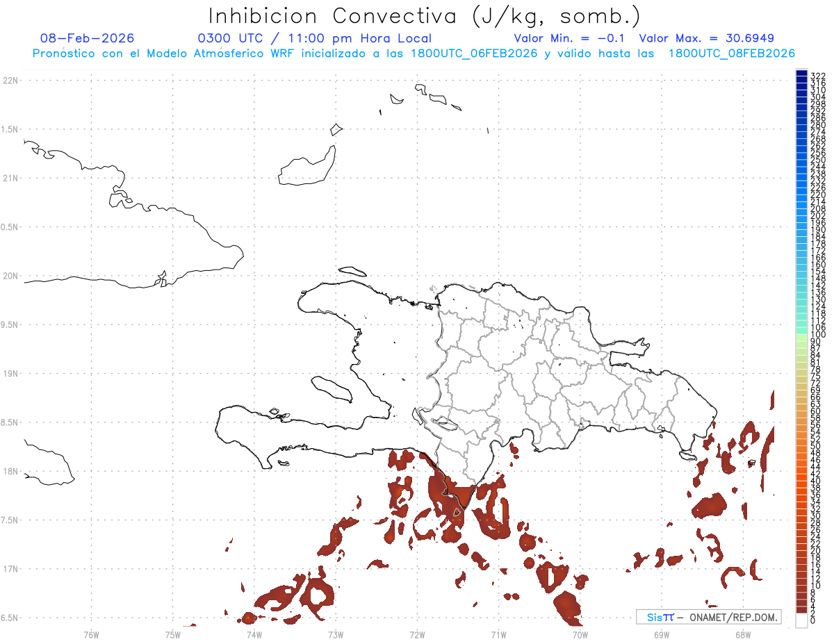This screenshot has height=644, width=834.
Task: Click the '22N' latitude label
Action: (x=10, y=81)
